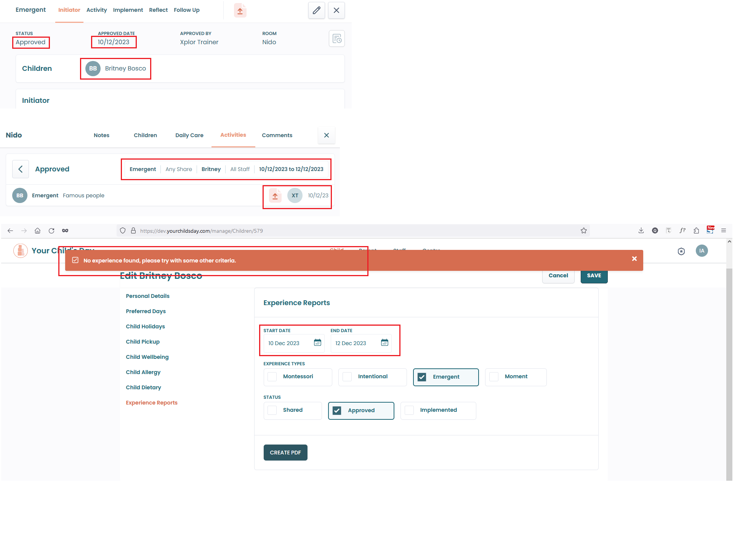Tick the Implemented status checkbox
This screenshot has width=756, height=547.
click(409, 410)
